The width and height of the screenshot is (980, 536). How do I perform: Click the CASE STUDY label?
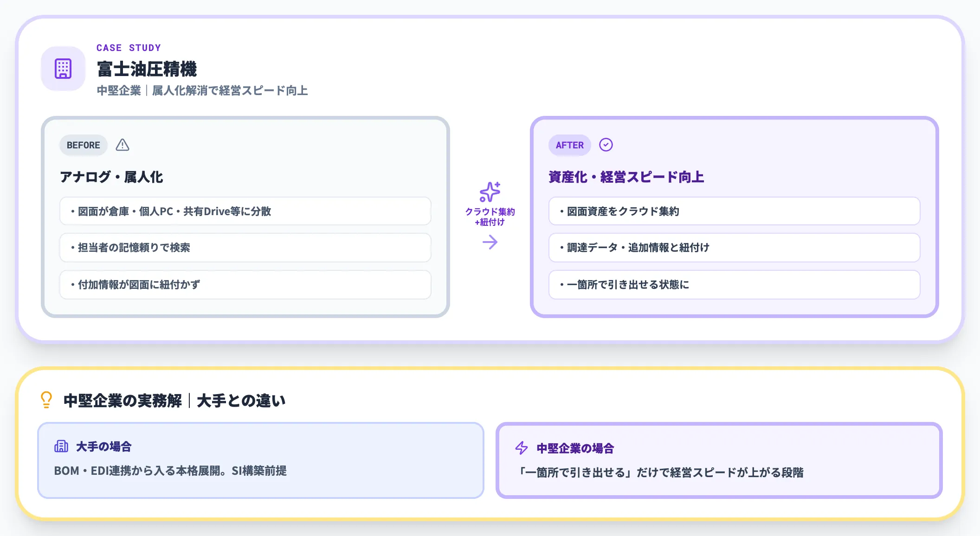click(129, 48)
